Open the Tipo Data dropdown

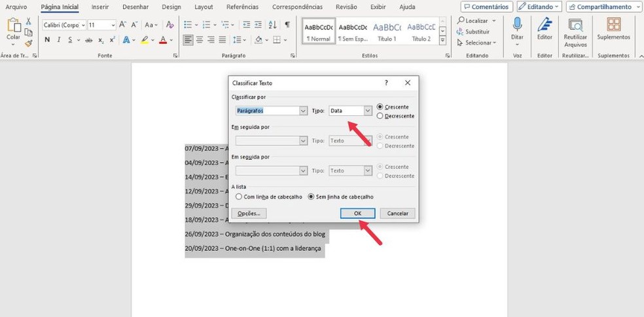tap(368, 111)
